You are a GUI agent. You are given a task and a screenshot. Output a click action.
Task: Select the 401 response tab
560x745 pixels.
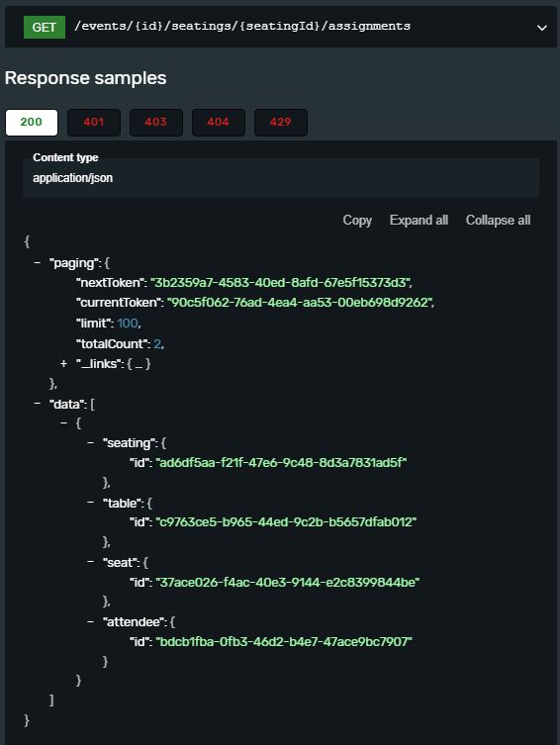click(94, 122)
